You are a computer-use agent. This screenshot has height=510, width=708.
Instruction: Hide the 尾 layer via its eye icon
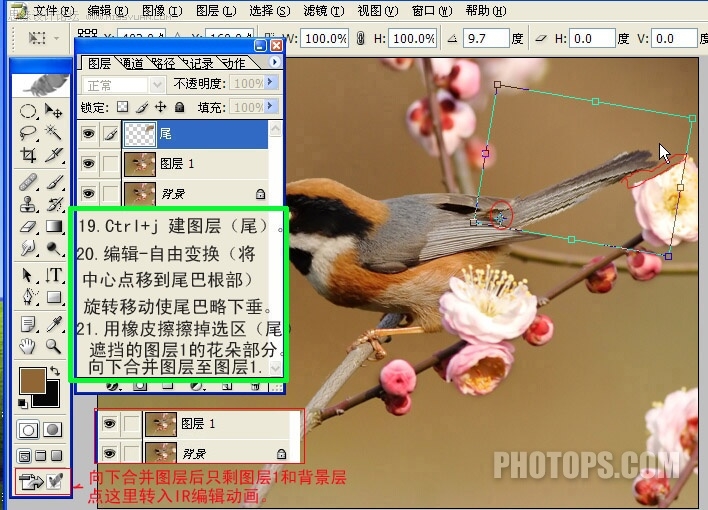(88, 134)
